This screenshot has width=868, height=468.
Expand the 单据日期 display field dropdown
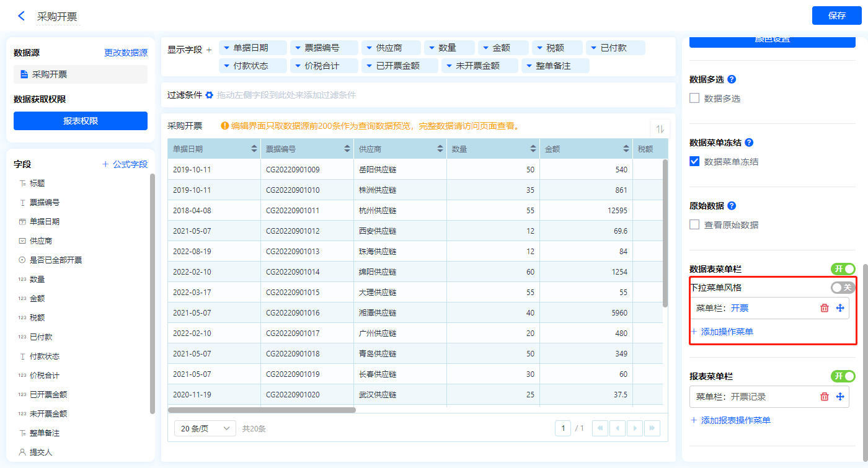pos(226,48)
